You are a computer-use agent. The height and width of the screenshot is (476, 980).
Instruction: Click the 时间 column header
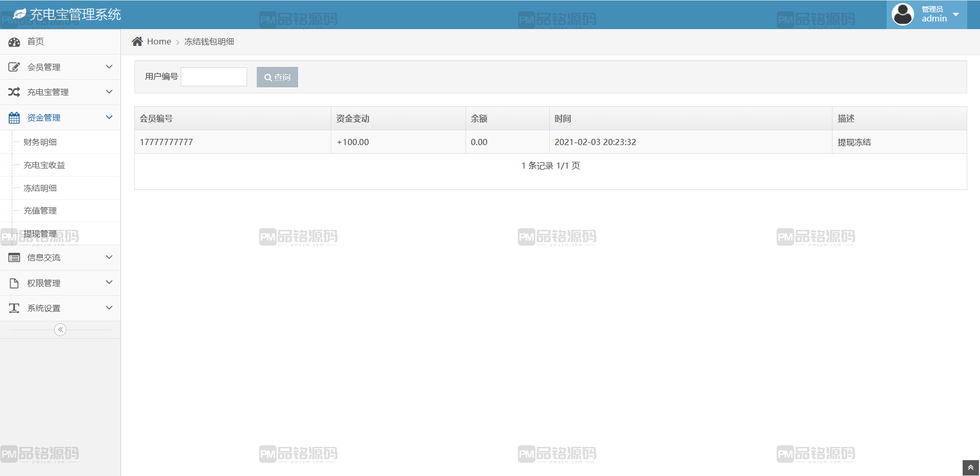(691, 118)
